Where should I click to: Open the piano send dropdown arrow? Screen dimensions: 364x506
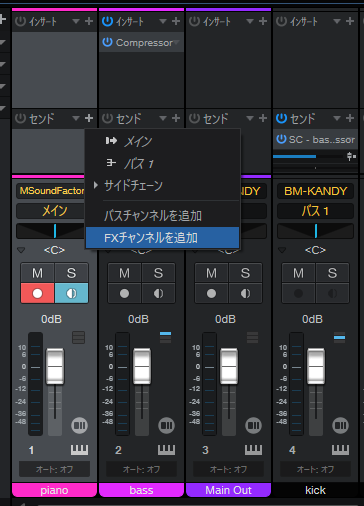[76, 118]
